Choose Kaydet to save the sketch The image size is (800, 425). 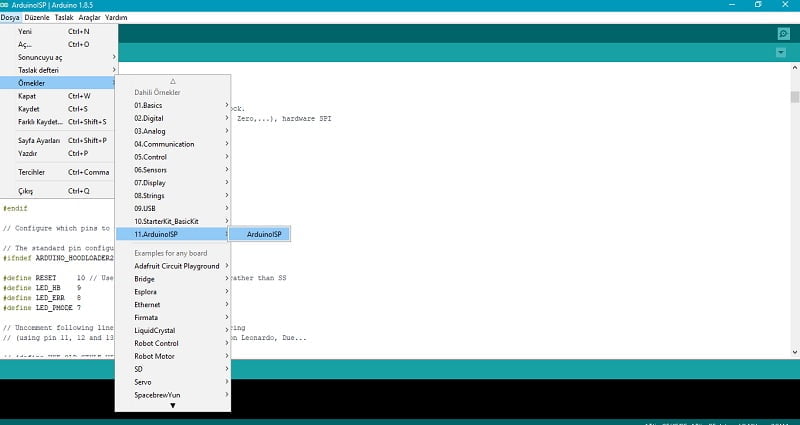pyautogui.click(x=59, y=109)
